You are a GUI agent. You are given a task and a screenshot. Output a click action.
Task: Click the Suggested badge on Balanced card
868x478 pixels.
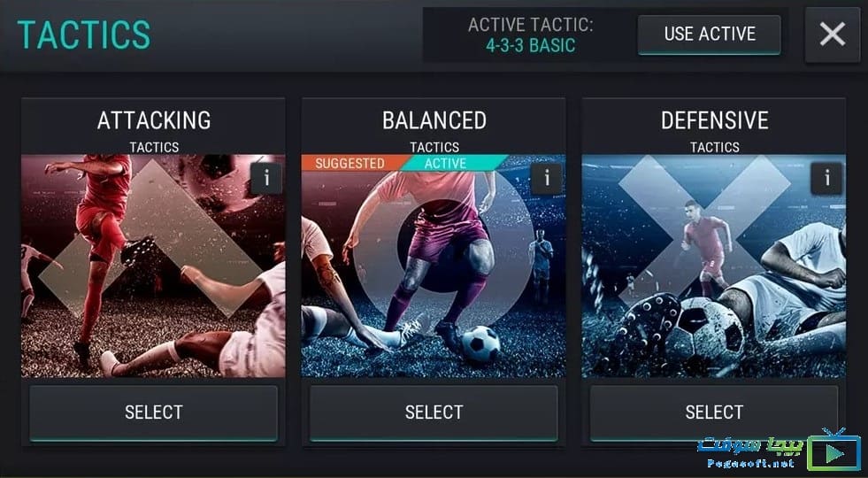tap(350, 164)
